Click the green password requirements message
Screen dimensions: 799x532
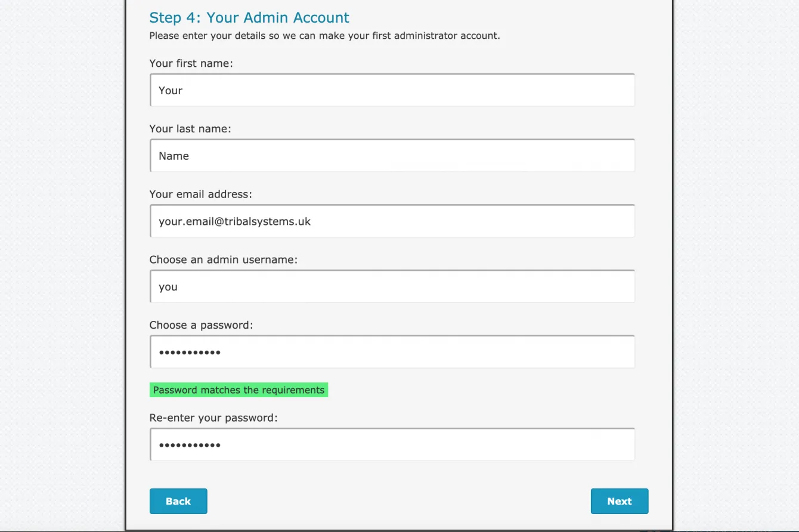pos(239,390)
